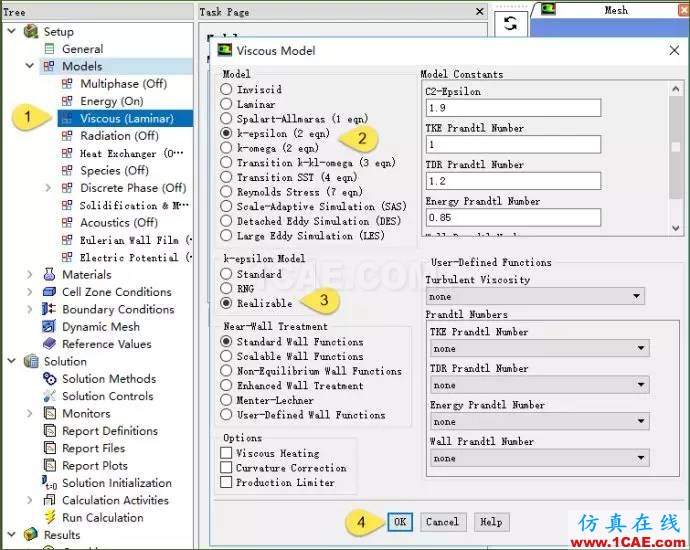
Task: Select Electric Potential tree item
Action: (x=135, y=257)
